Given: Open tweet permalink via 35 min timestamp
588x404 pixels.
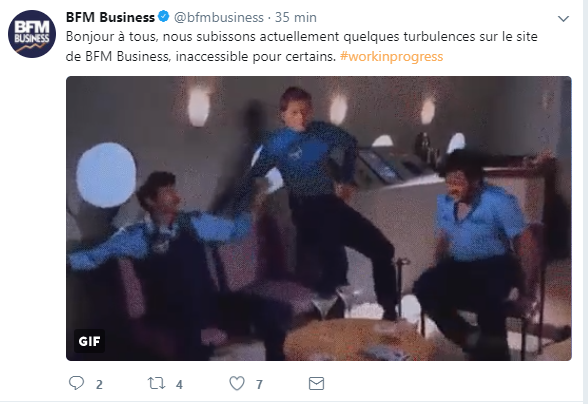Looking at the screenshot, I should coord(296,17).
